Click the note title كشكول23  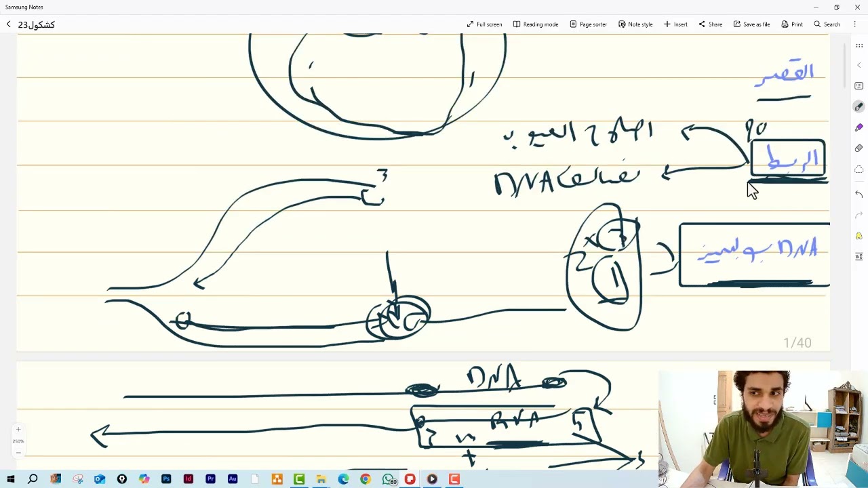tap(37, 24)
